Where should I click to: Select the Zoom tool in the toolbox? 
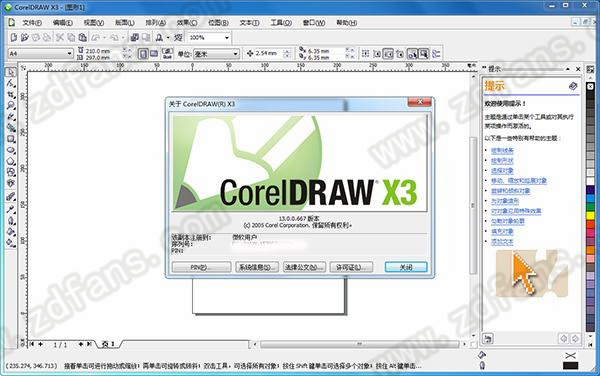tap(11, 106)
